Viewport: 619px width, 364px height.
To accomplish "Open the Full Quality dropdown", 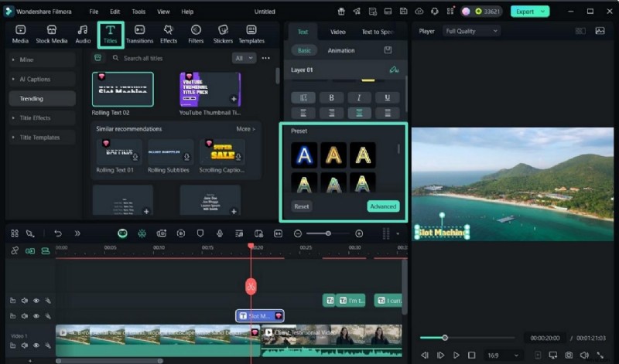I will (472, 31).
